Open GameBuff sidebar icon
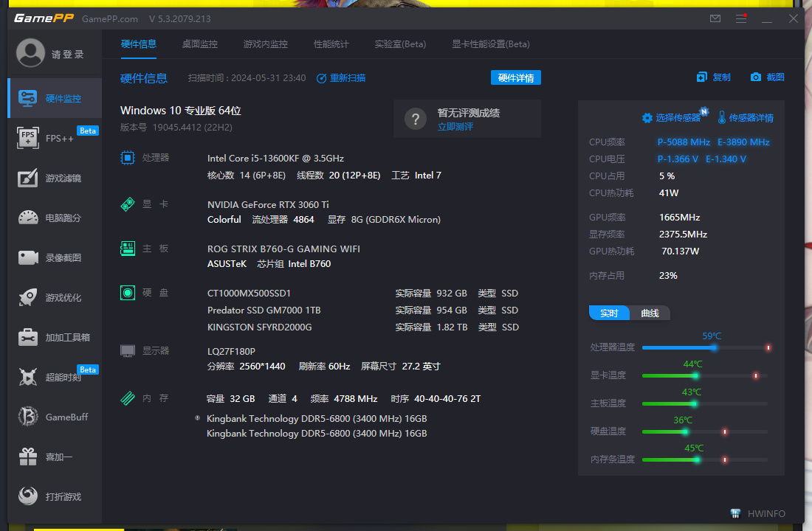Image resolution: width=812 pixels, height=531 pixels. (28, 417)
